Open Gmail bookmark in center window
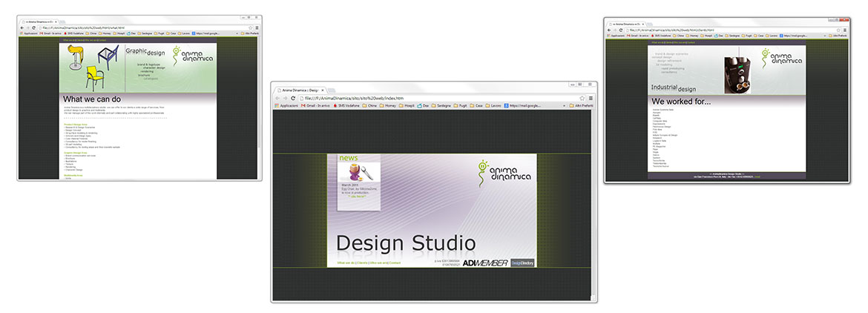The height and width of the screenshot is (313, 868). pos(315,105)
